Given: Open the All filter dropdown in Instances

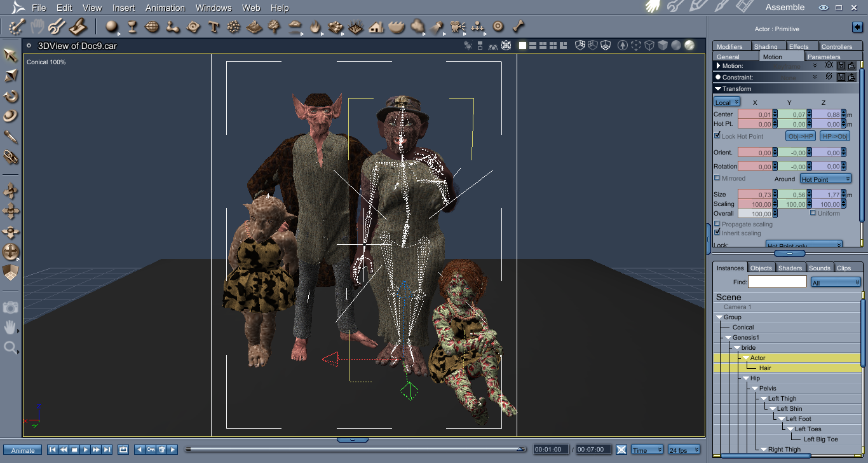Looking at the screenshot, I should tap(836, 282).
